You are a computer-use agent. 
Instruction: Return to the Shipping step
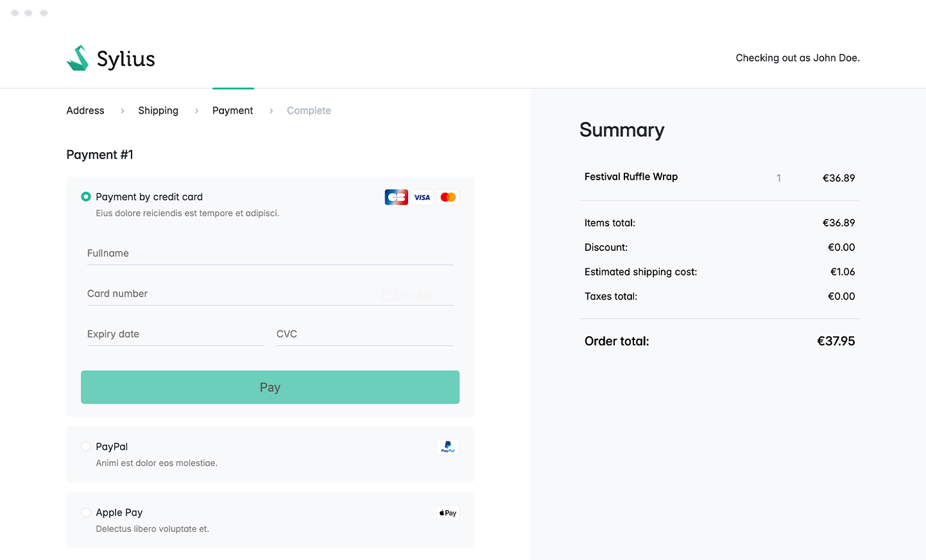tap(158, 110)
